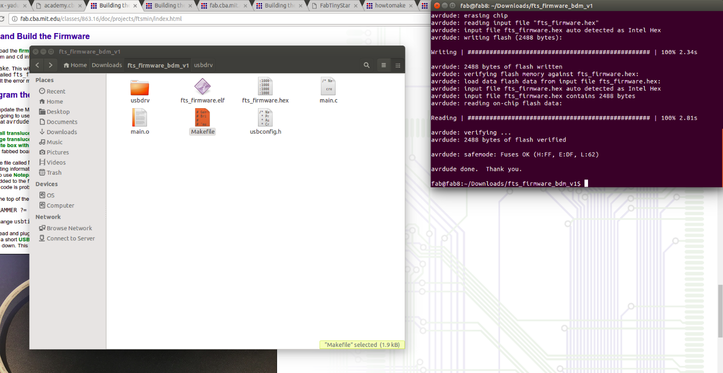The image size is (723, 373).
Task: Select the main.o file icon
Action: (139, 118)
